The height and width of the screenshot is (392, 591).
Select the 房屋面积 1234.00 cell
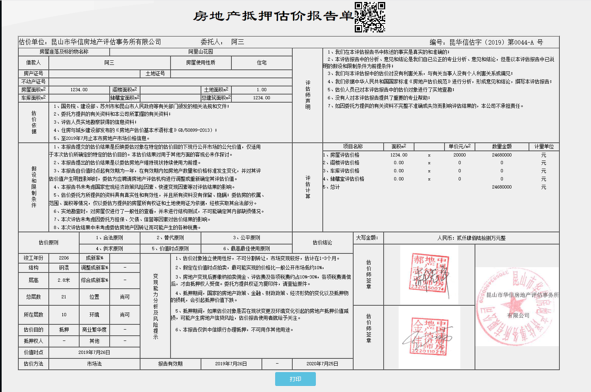click(79, 90)
